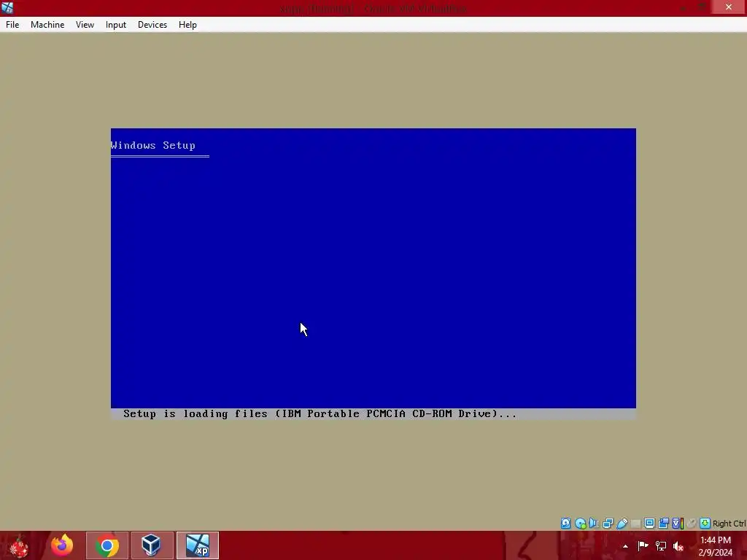Image resolution: width=747 pixels, height=560 pixels.
Task: Open the Machine menu
Action: tap(47, 25)
